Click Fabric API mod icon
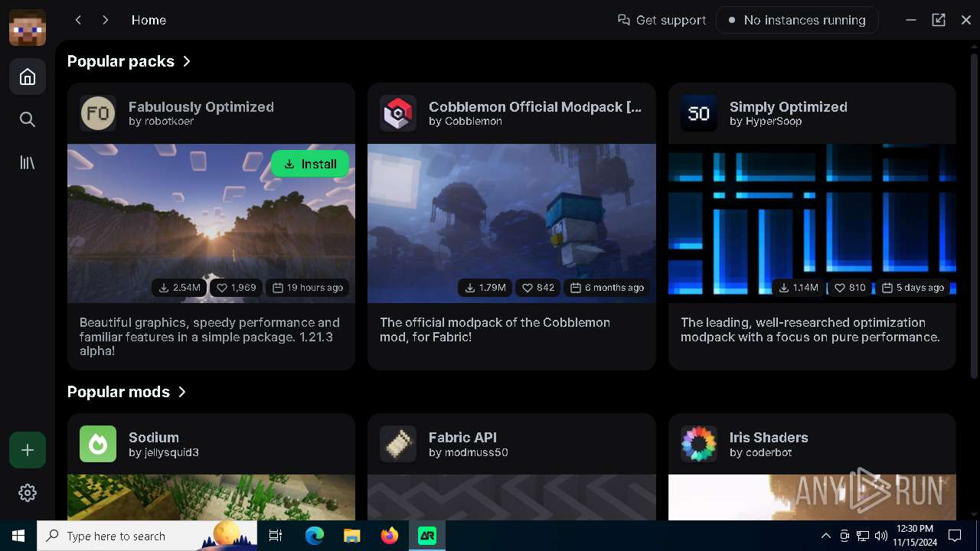Viewport: 980px width, 551px height. pos(398,444)
